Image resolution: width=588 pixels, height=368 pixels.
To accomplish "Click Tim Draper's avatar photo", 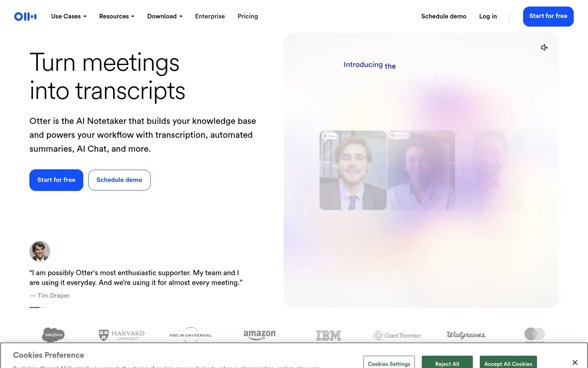I will point(40,251).
